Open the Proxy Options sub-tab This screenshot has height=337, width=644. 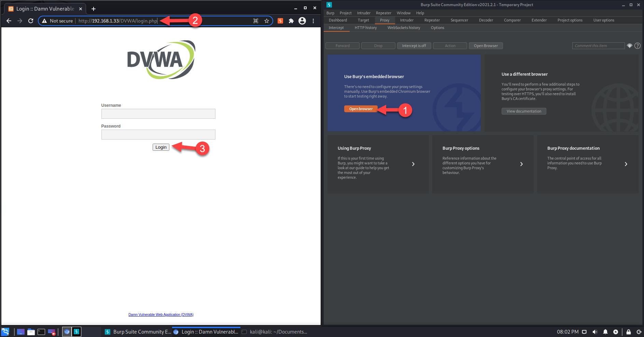437,28
